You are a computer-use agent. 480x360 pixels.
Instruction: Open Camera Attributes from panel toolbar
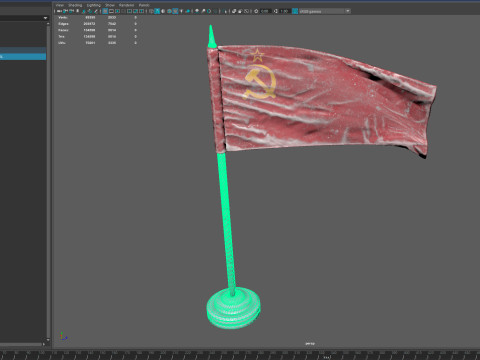coord(71,11)
